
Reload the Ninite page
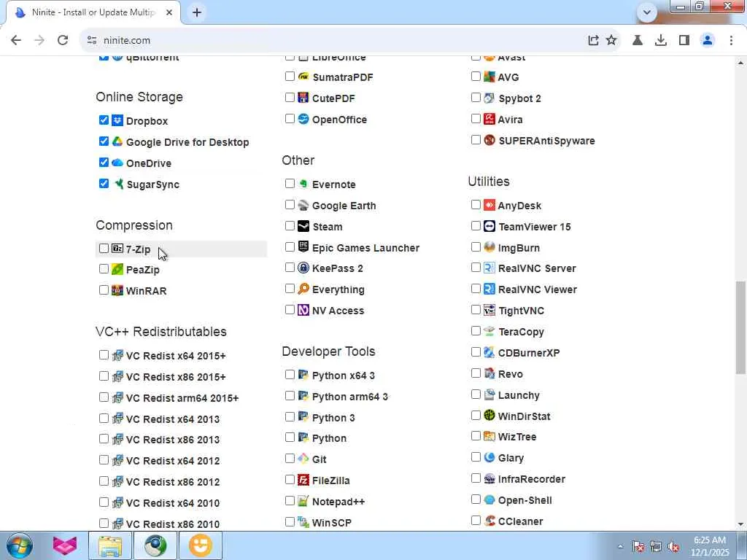point(63,41)
